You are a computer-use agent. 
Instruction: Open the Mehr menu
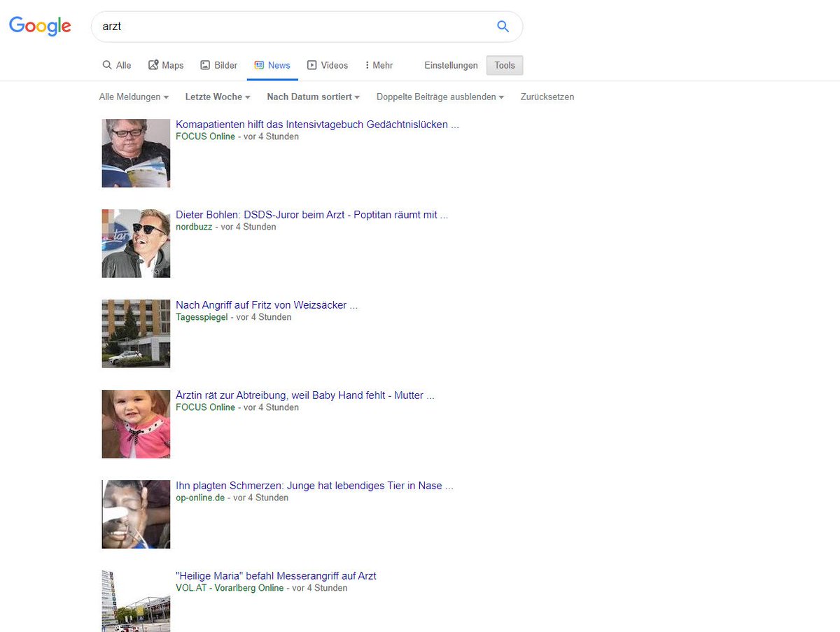coord(379,65)
